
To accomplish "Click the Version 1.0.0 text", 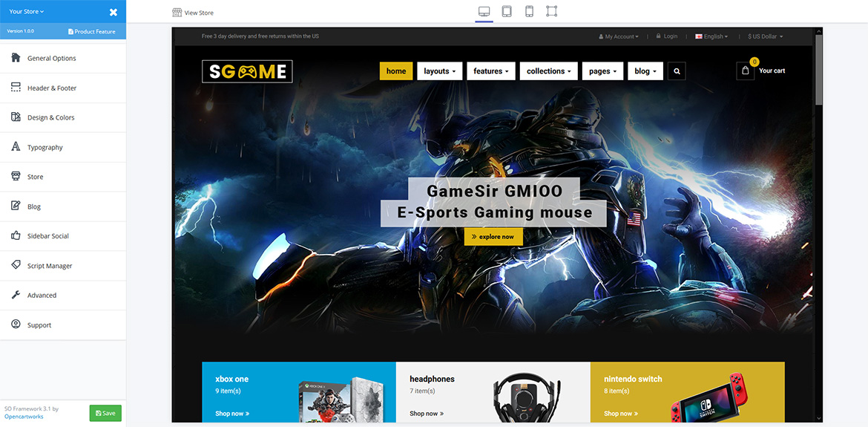I will tap(21, 31).
